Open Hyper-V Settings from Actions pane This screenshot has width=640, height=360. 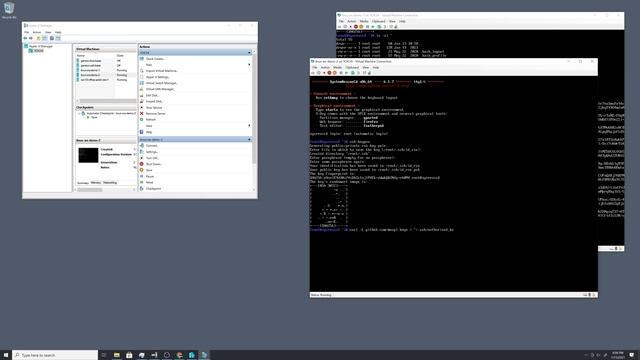(157, 77)
